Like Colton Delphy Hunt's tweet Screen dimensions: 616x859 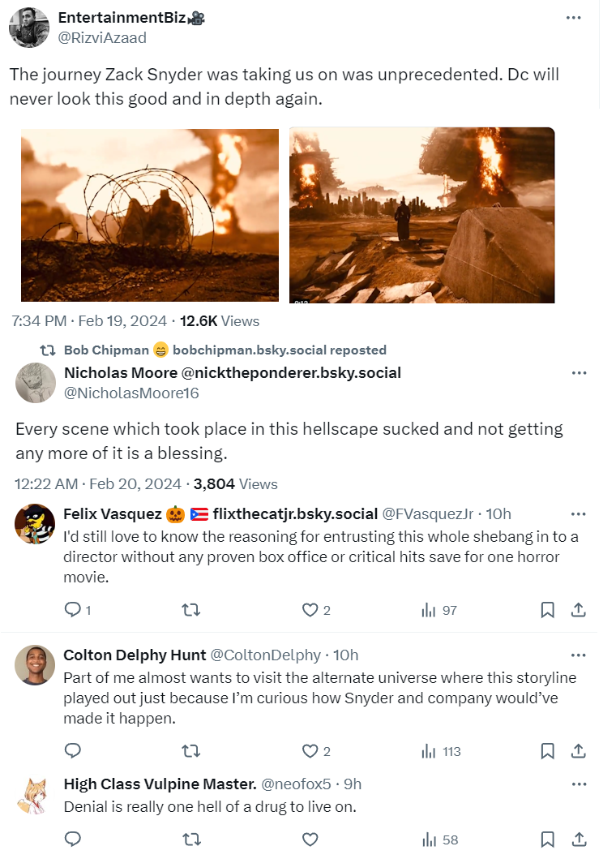[309, 751]
